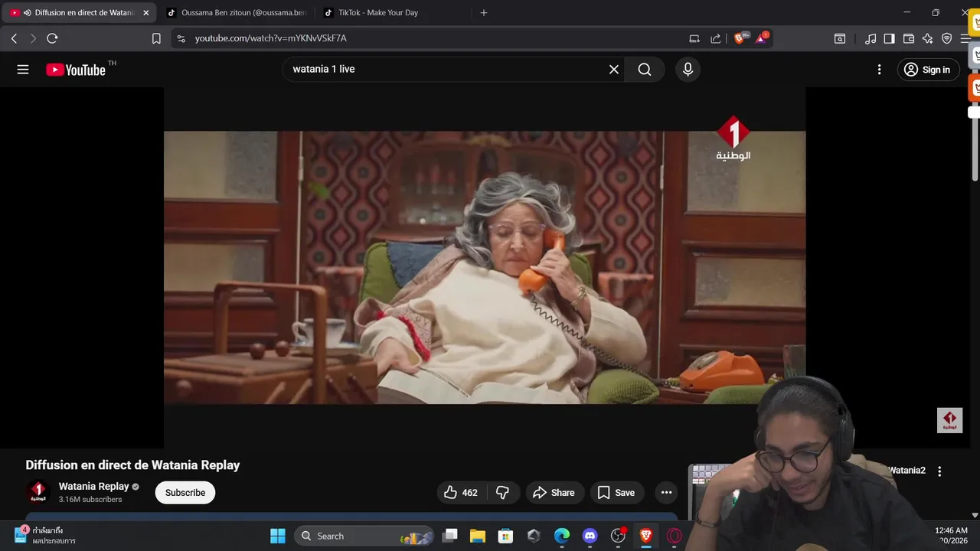Open Microsoft Store from the taskbar
980x551 pixels.
505,536
